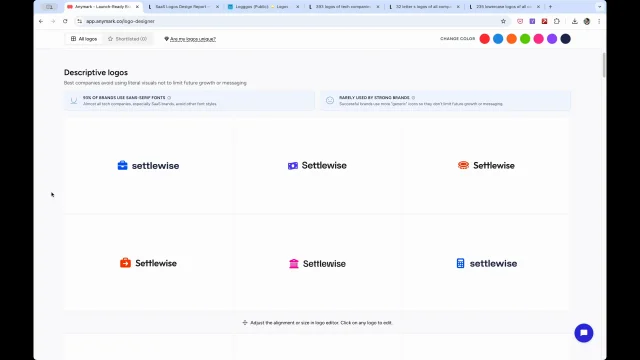Close the Anymark browser tab

[137, 7]
